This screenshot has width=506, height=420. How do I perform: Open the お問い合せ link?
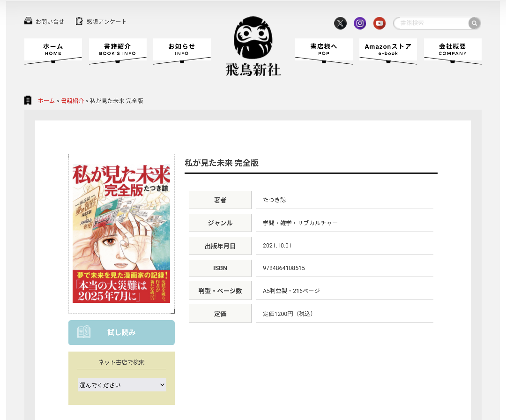point(50,22)
